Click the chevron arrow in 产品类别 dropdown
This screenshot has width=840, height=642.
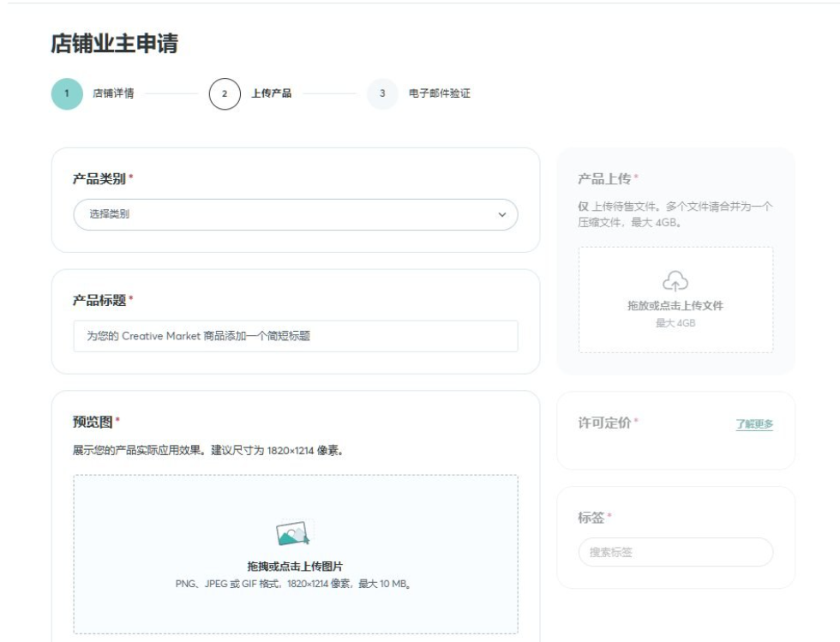[502, 214]
